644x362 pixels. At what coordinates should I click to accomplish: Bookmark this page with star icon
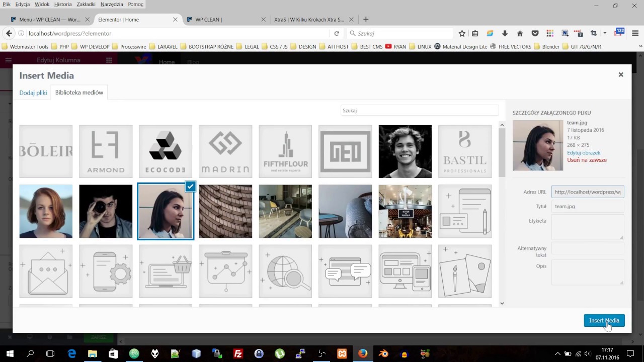point(462,33)
